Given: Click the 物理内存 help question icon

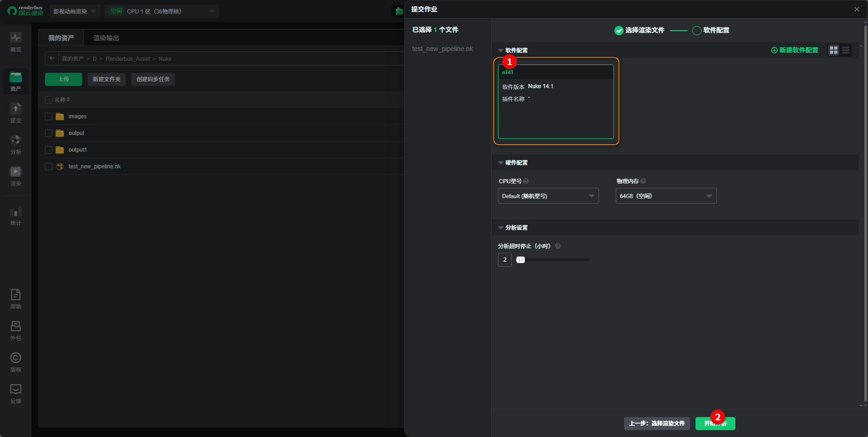Looking at the screenshot, I should coord(643,181).
